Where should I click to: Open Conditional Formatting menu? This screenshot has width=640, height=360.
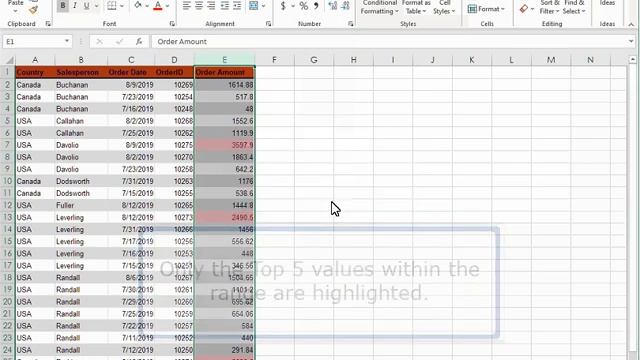tap(379, 7)
